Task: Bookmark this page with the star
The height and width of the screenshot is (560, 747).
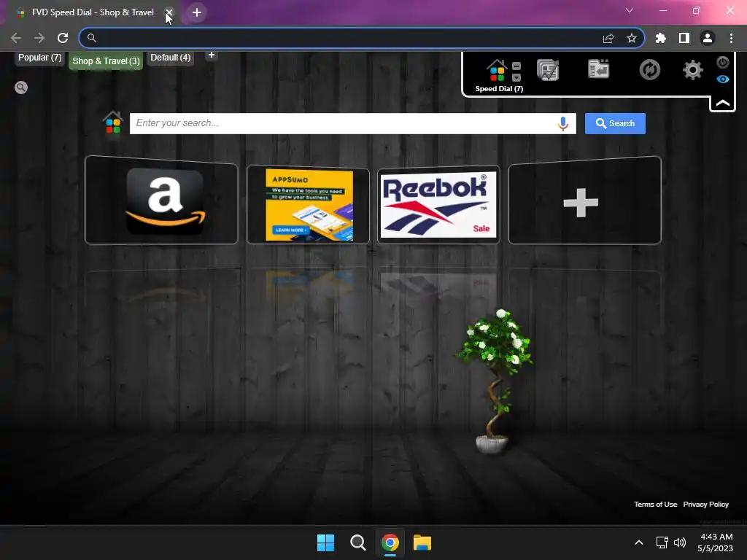Action: [x=632, y=38]
